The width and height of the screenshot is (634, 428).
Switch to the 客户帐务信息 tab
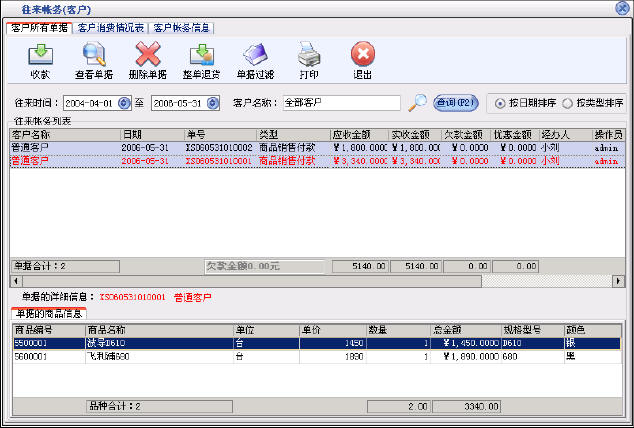point(181,27)
